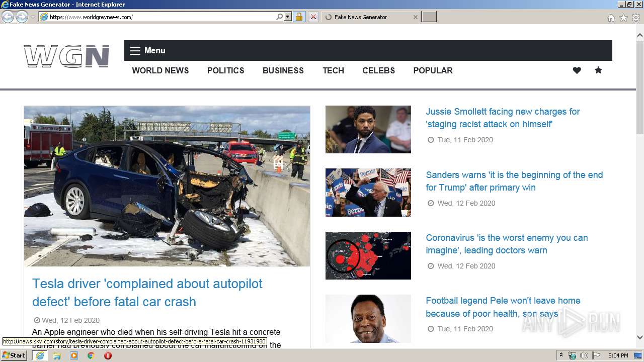Viewport: 644px width, 362px height.
Task: Click the WGN site logo
Action: pos(66,56)
